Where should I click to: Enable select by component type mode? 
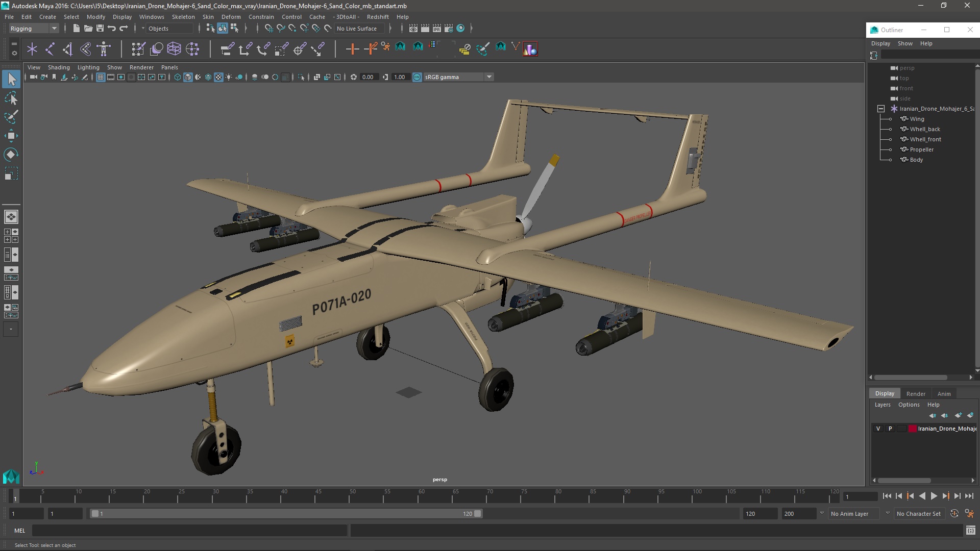pos(234,29)
